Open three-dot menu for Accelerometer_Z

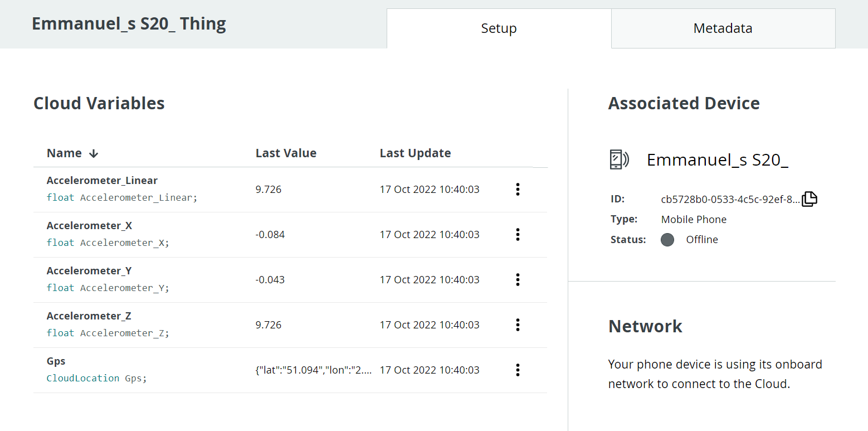point(518,325)
